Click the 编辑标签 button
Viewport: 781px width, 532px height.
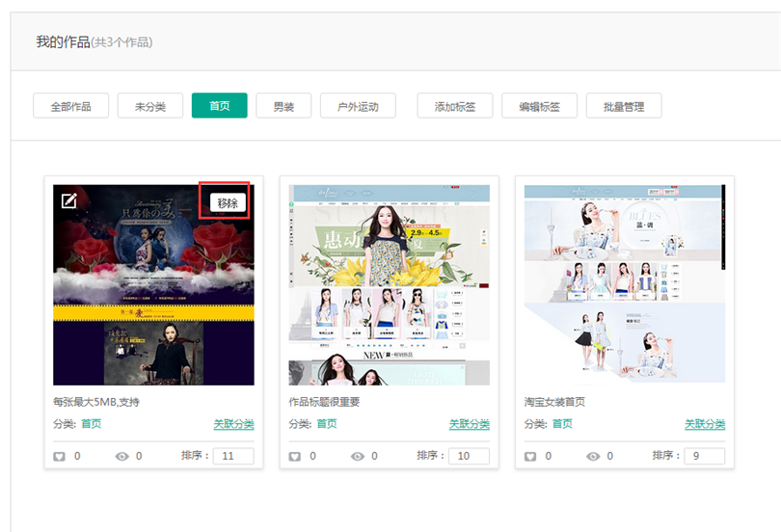click(539, 106)
